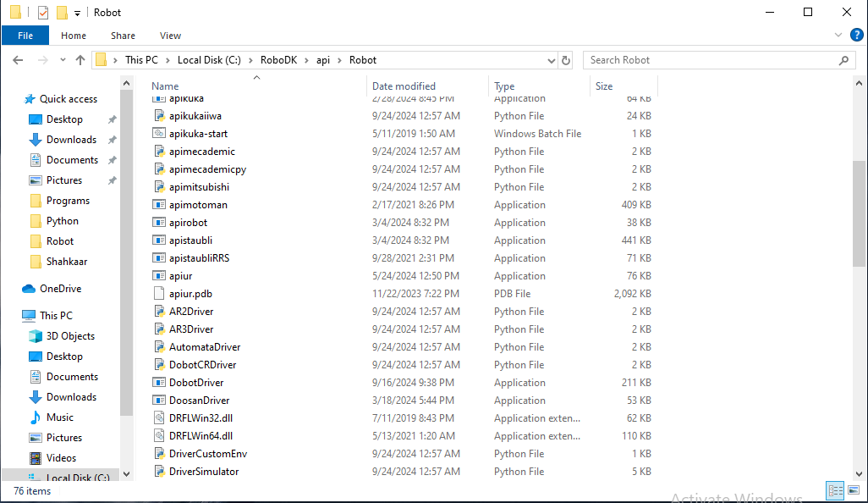Click the Refresh button in address bar
Image resolution: width=868 pixels, height=503 pixels.
(x=566, y=60)
